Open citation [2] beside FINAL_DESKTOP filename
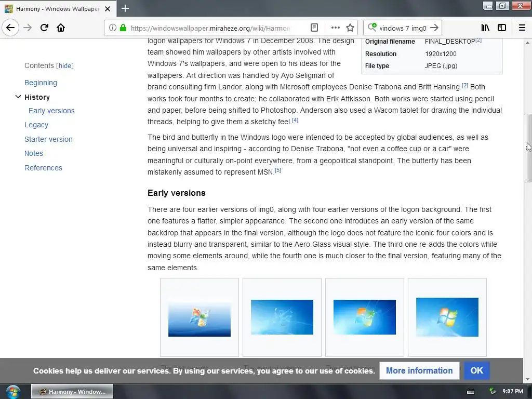The image size is (532, 399). pos(478,40)
